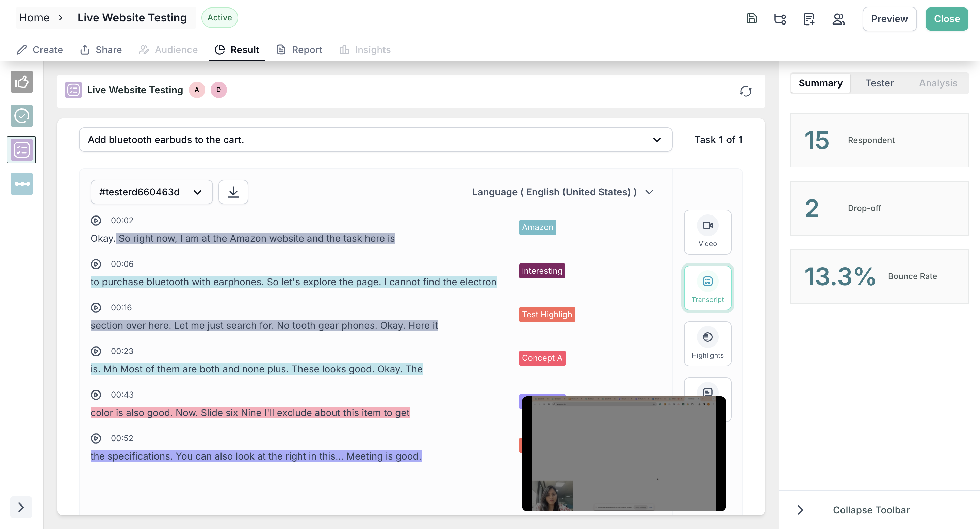
Task: Play transcript segment at 00:52
Action: tap(96, 438)
